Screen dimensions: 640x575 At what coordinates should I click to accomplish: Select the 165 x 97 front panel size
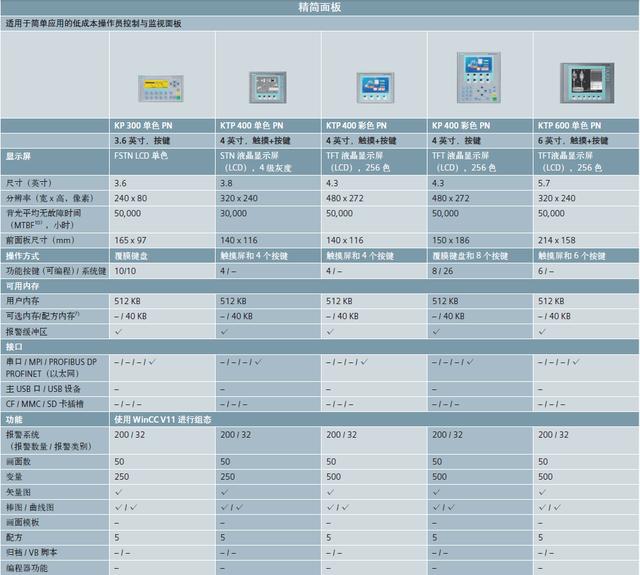pos(130,240)
